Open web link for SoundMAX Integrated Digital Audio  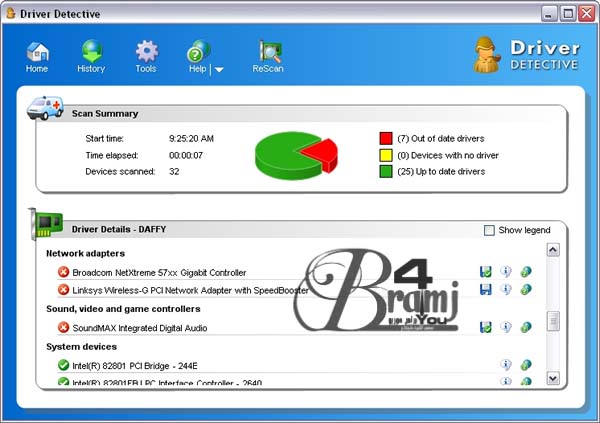pos(526,327)
